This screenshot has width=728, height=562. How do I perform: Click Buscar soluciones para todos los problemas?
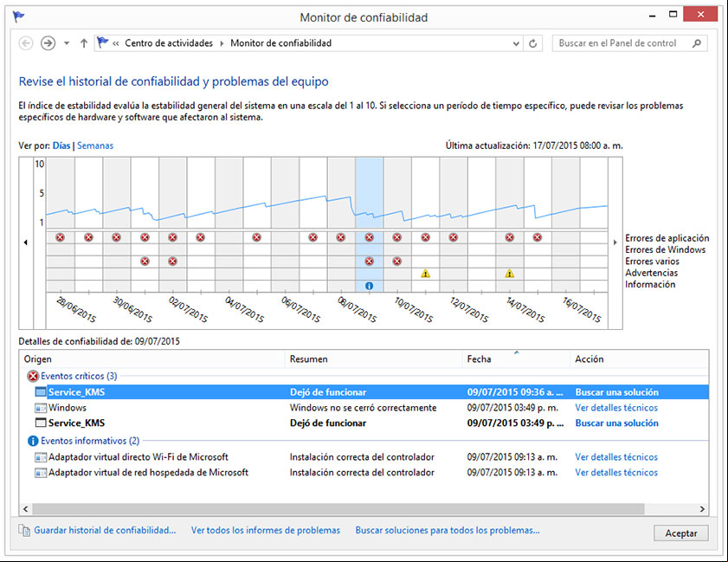coord(448,530)
